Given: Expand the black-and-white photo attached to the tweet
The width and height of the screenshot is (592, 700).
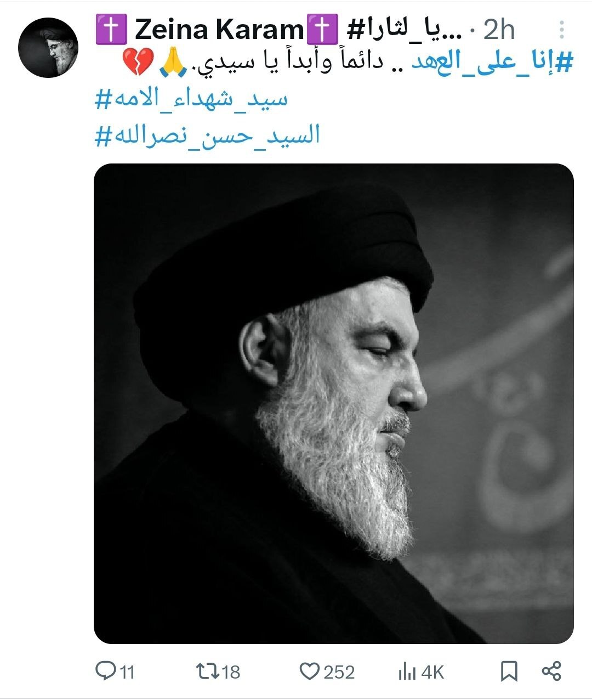Looking at the screenshot, I should point(334,403).
